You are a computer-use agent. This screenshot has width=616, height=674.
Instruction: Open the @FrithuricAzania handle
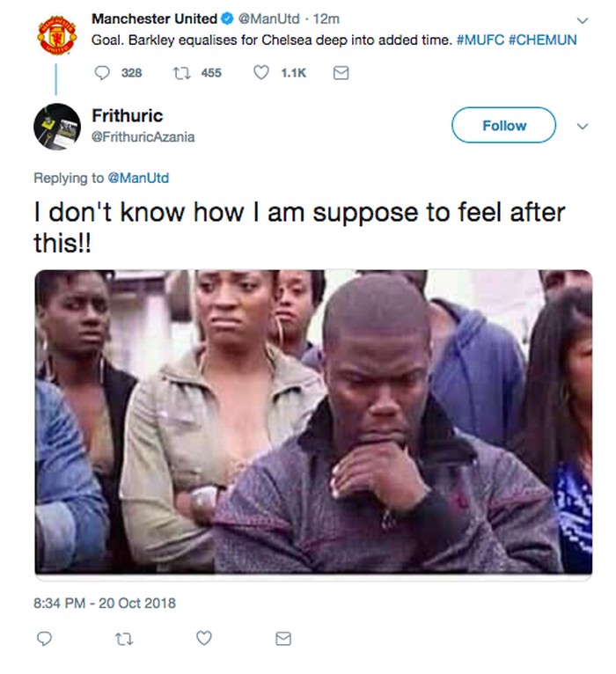pyautogui.click(x=143, y=136)
